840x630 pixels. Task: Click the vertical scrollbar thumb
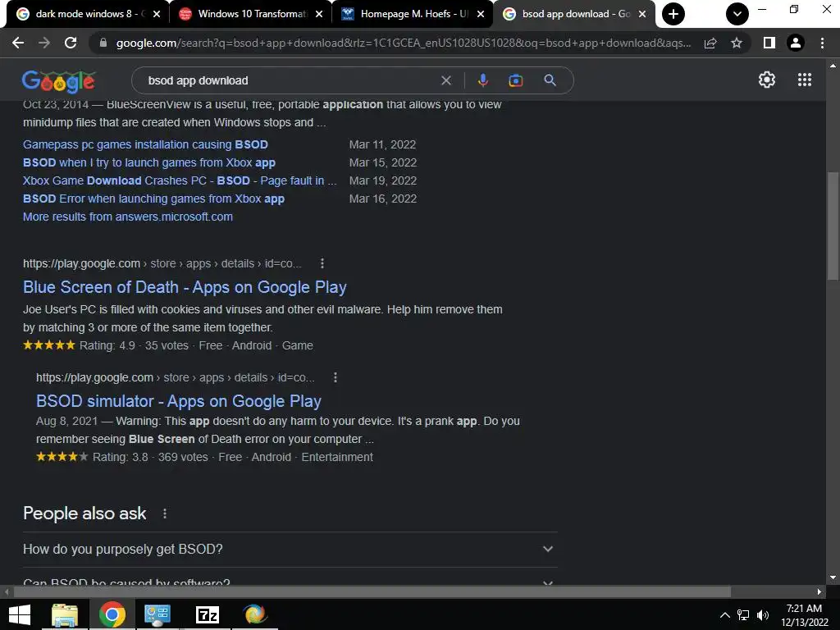833,225
